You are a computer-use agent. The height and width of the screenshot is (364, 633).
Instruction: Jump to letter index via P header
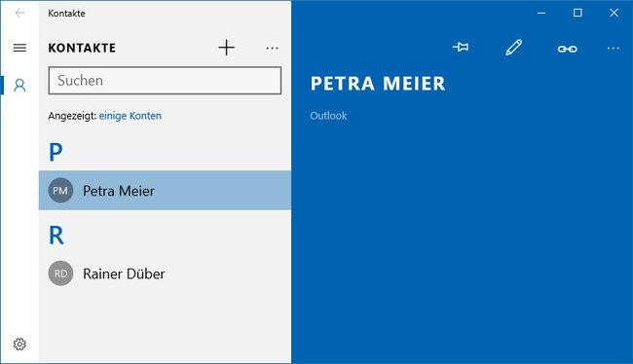coord(56,152)
